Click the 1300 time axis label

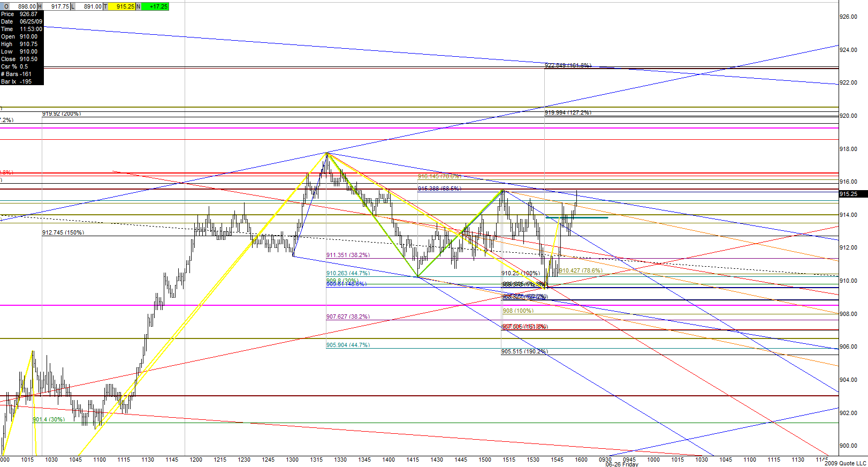(x=292, y=460)
